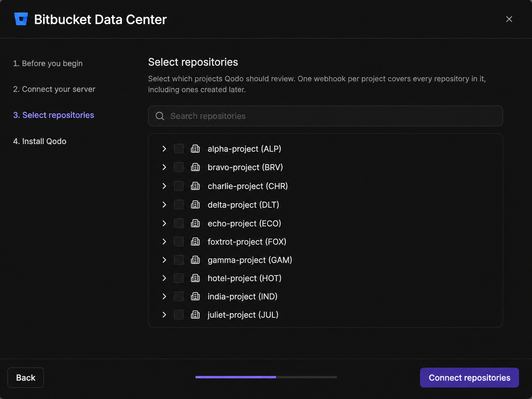
Task: Click the foxtrot-project building icon
Action: click(195, 242)
